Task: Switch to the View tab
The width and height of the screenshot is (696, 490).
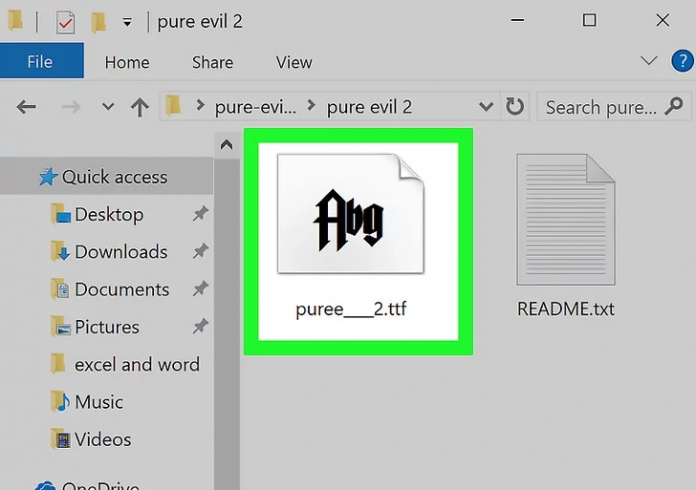Action: tap(293, 62)
